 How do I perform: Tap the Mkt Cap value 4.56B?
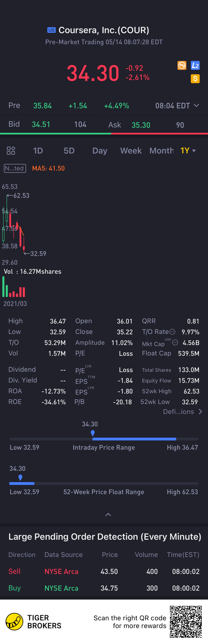point(191,342)
